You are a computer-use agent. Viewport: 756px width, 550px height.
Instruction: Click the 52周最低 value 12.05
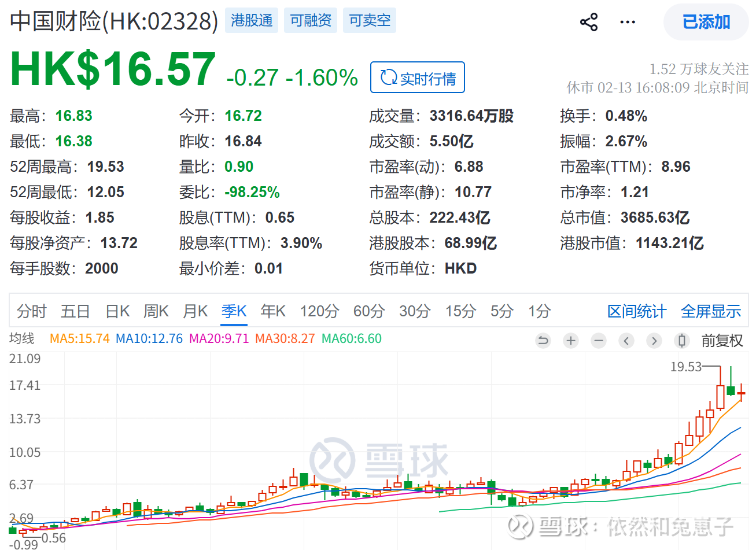(106, 192)
